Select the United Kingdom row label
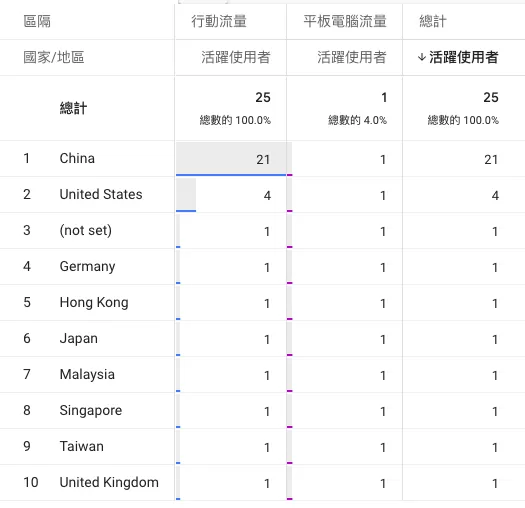The height and width of the screenshot is (508, 525). [x=109, y=483]
